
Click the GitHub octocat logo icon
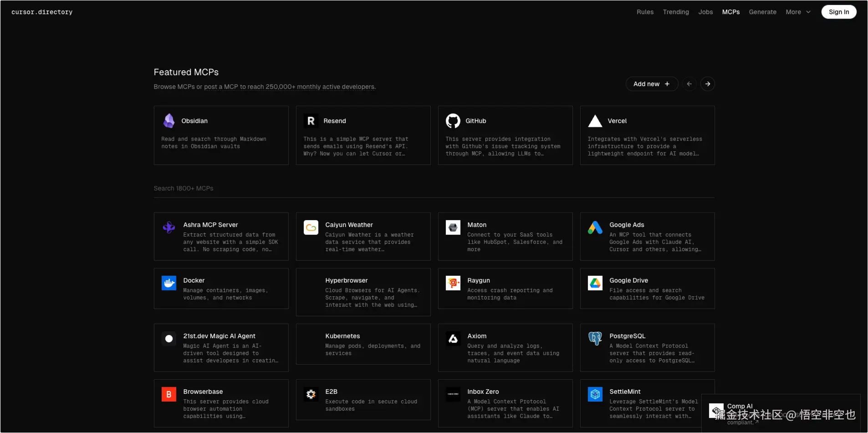pos(453,121)
